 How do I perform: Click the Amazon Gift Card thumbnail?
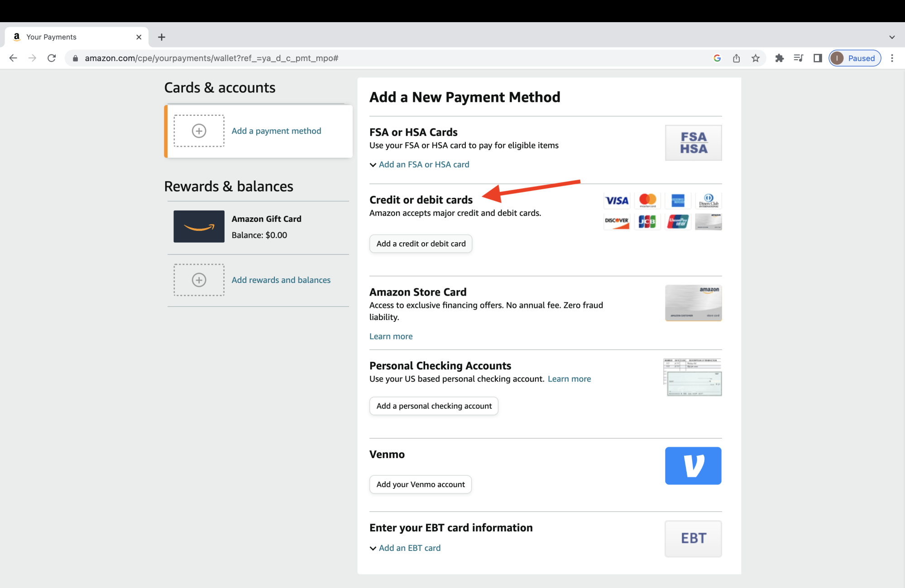(198, 226)
